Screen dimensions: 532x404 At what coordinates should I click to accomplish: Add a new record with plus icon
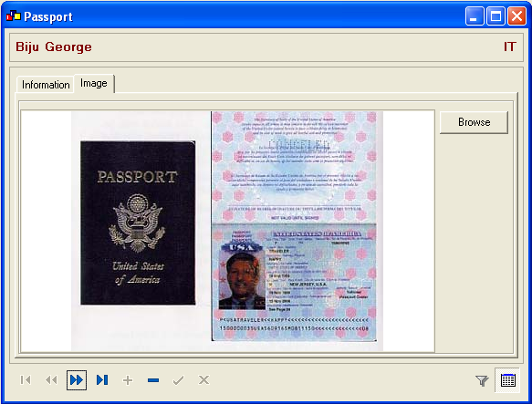click(x=128, y=380)
